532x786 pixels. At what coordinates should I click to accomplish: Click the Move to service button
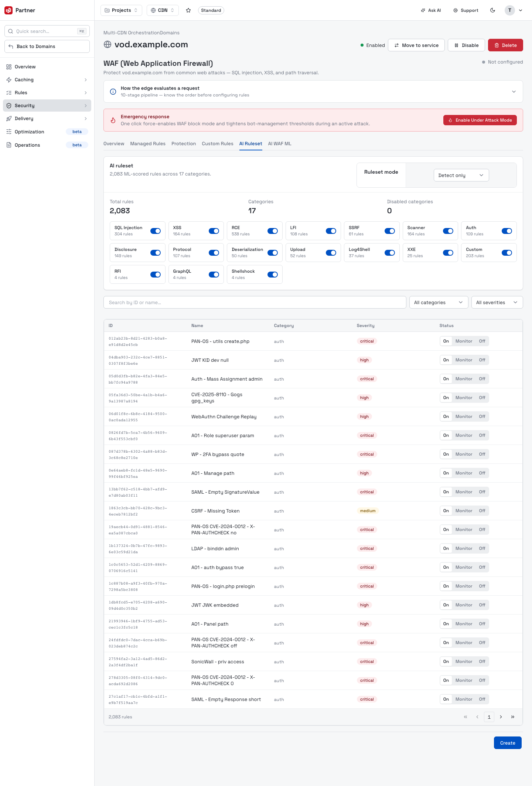[x=416, y=45]
